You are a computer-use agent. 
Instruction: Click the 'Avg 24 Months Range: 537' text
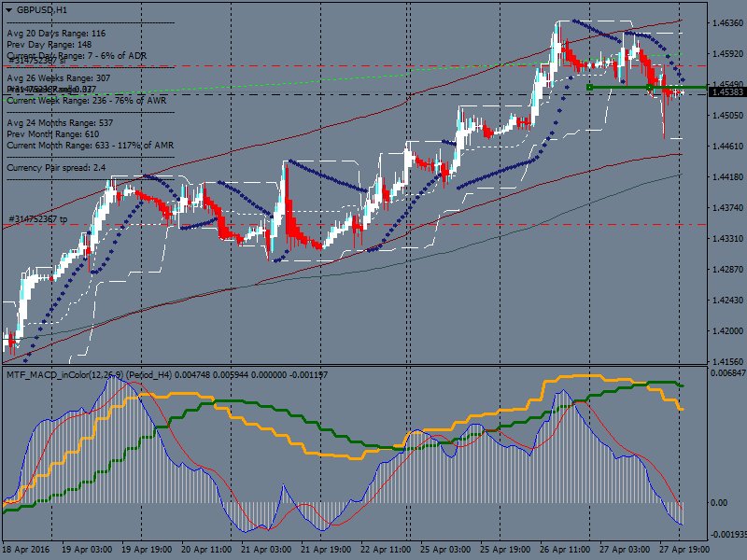(x=60, y=123)
